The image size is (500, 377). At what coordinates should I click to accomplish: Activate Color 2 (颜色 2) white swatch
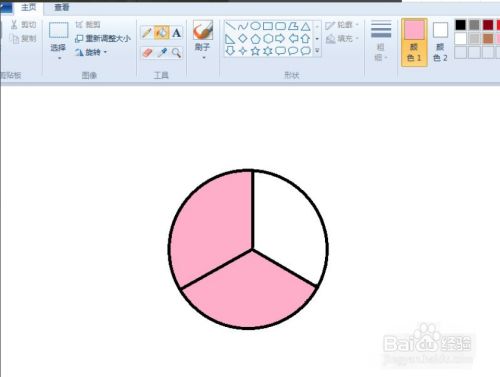[440, 42]
